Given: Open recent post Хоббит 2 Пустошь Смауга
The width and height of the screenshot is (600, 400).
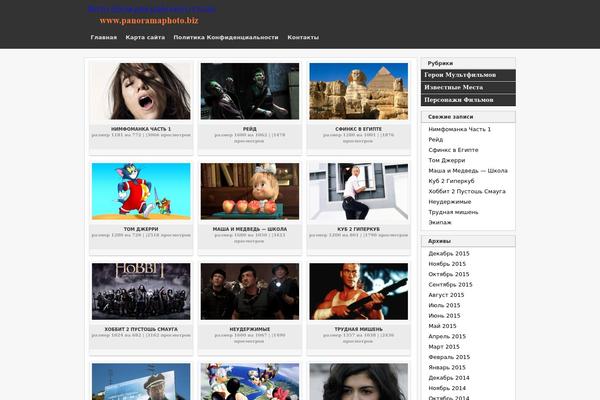Looking at the screenshot, I should pos(467,191).
